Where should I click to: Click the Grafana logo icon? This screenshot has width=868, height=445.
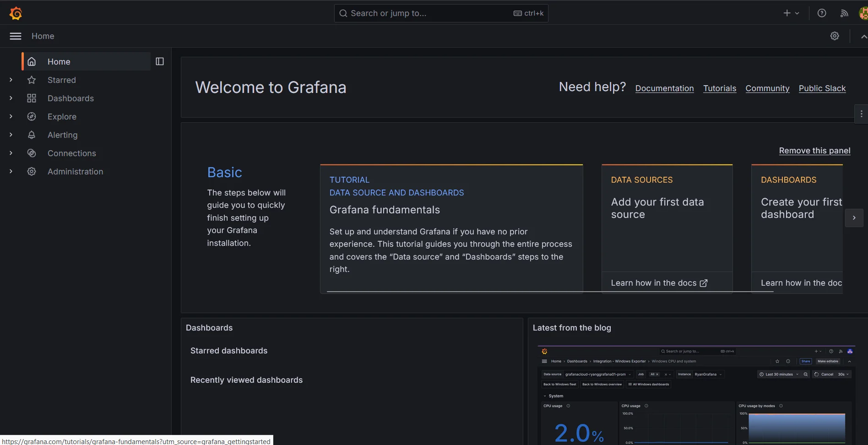[16, 13]
